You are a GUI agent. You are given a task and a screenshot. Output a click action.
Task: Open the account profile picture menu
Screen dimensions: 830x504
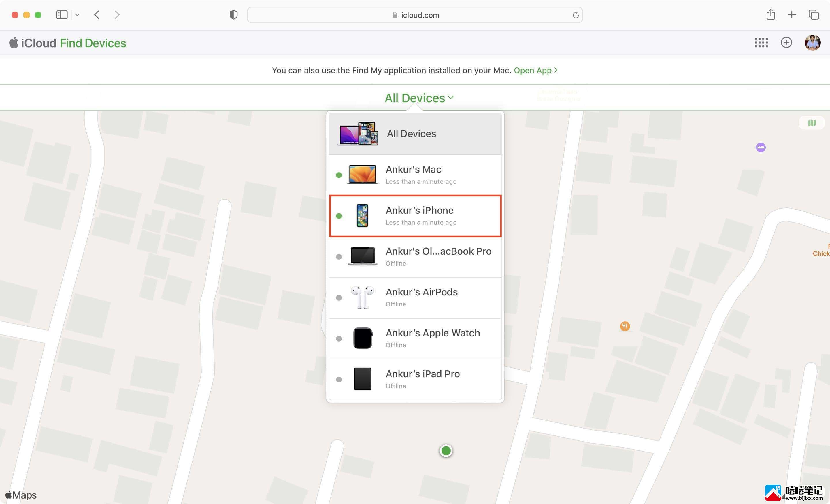(x=812, y=42)
